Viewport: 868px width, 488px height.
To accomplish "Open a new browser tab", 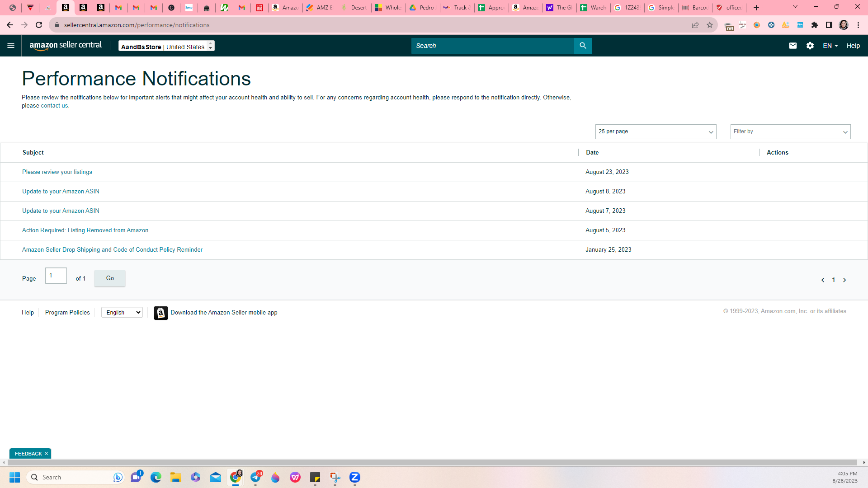I will point(756,8).
